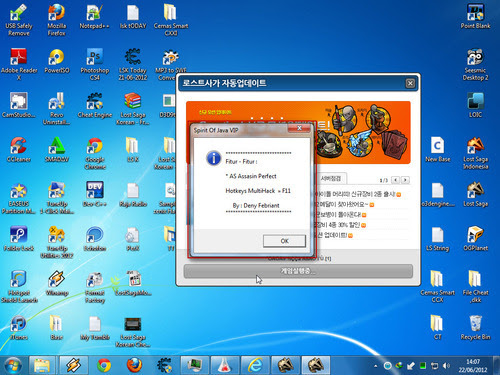Open Raja Radio file icon

(133, 194)
